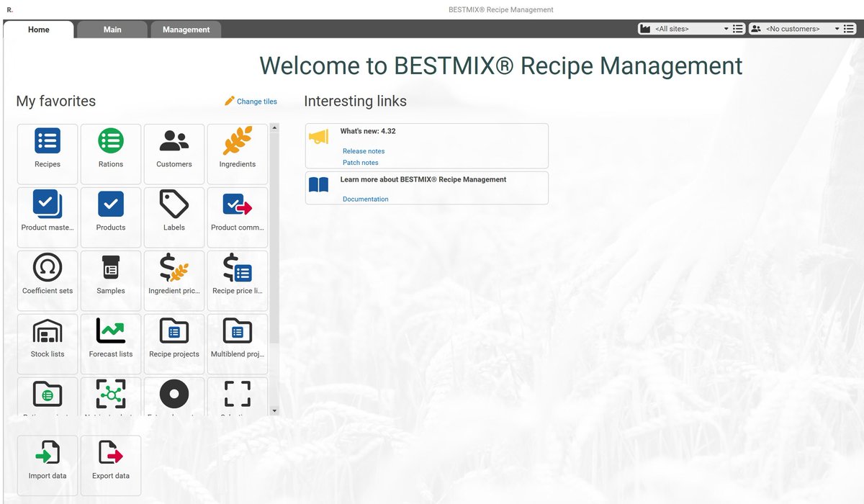The height and width of the screenshot is (504, 864).
Task: Open the Recipes tile
Action: tap(48, 153)
